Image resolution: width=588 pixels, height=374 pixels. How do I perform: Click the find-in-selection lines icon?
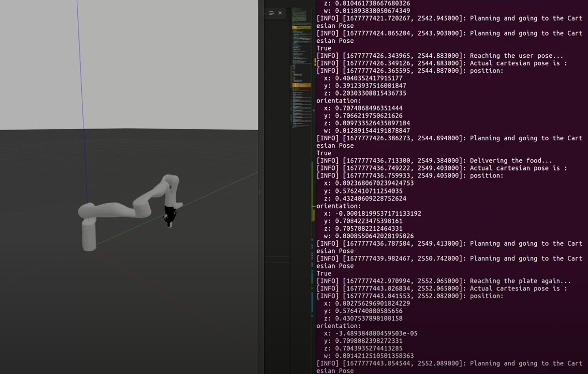point(271,13)
